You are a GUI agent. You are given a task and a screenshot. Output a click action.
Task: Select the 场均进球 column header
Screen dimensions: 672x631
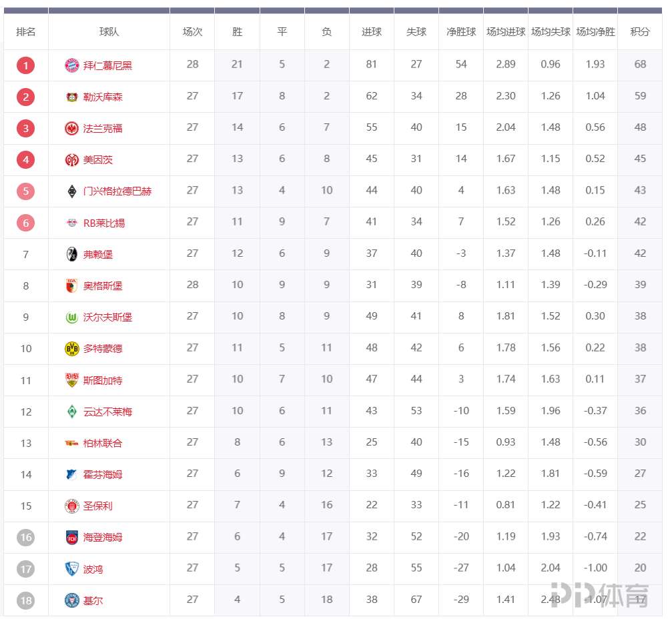point(506,32)
